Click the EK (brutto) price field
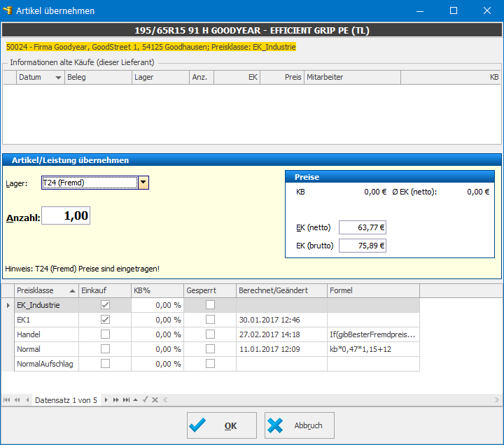The width and height of the screenshot is (504, 445). pyautogui.click(x=363, y=246)
